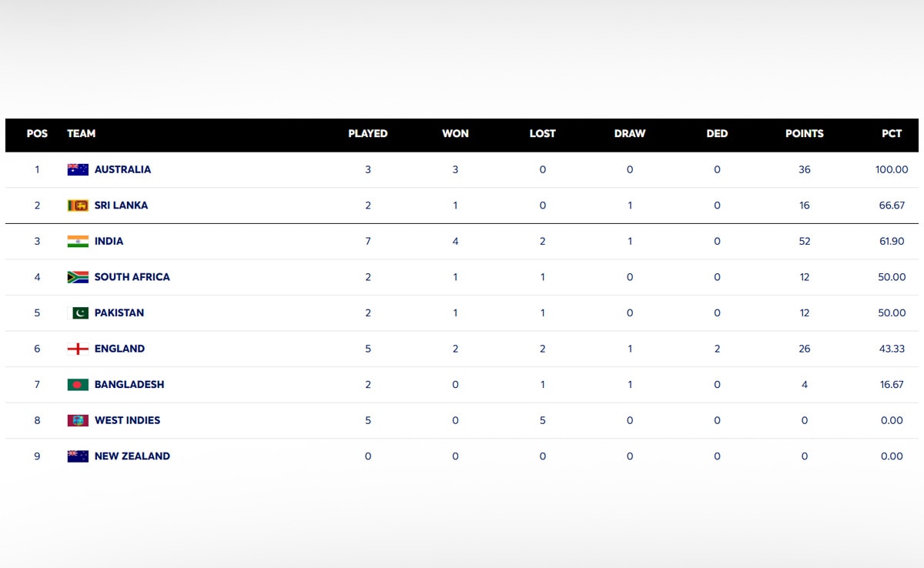
Task: Open the NEW ZEALAND team link
Action: tap(132, 456)
